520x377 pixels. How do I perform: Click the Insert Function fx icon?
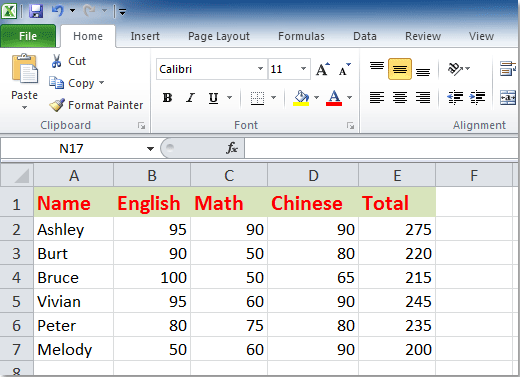pos(232,148)
